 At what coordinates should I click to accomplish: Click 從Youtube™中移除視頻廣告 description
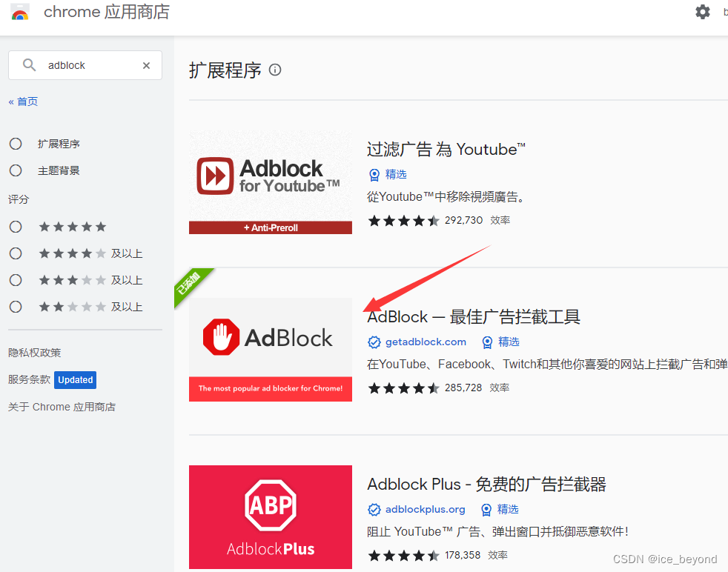[x=446, y=197]
